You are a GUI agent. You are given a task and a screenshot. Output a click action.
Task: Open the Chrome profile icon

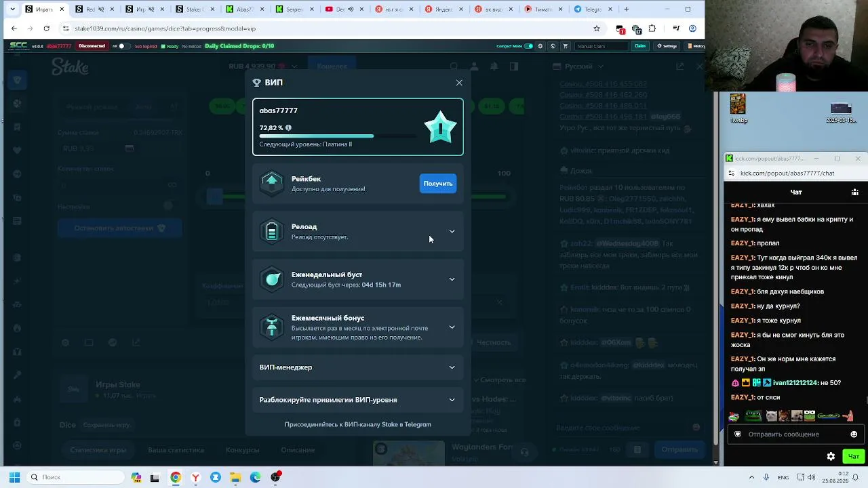click(692, 28)
